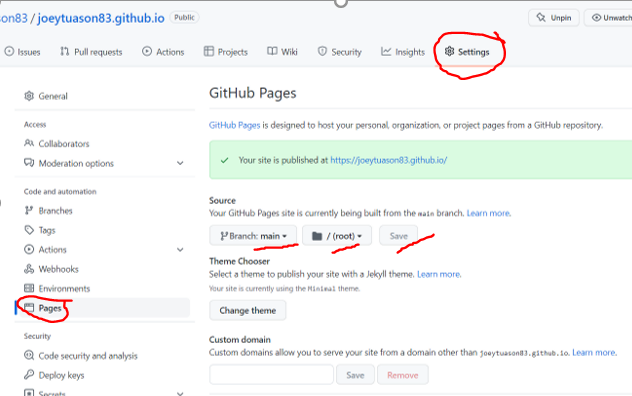Screen dimensions: 632x396
Task: Click the folder icon in root dropdown
Action: [x=317, y=236]
